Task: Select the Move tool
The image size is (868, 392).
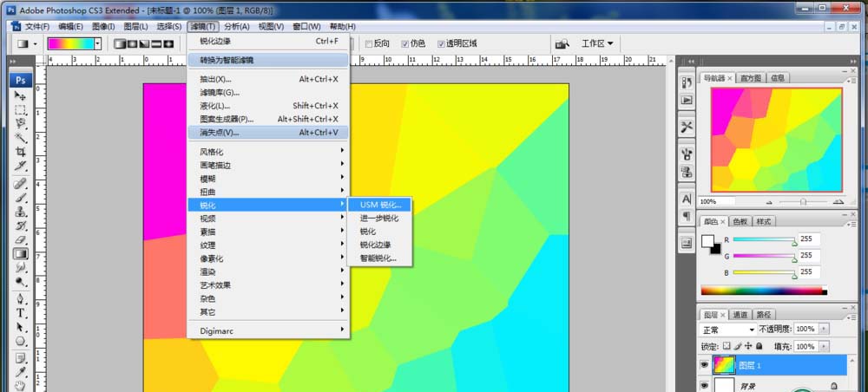Action: click(x=21, y=95)
